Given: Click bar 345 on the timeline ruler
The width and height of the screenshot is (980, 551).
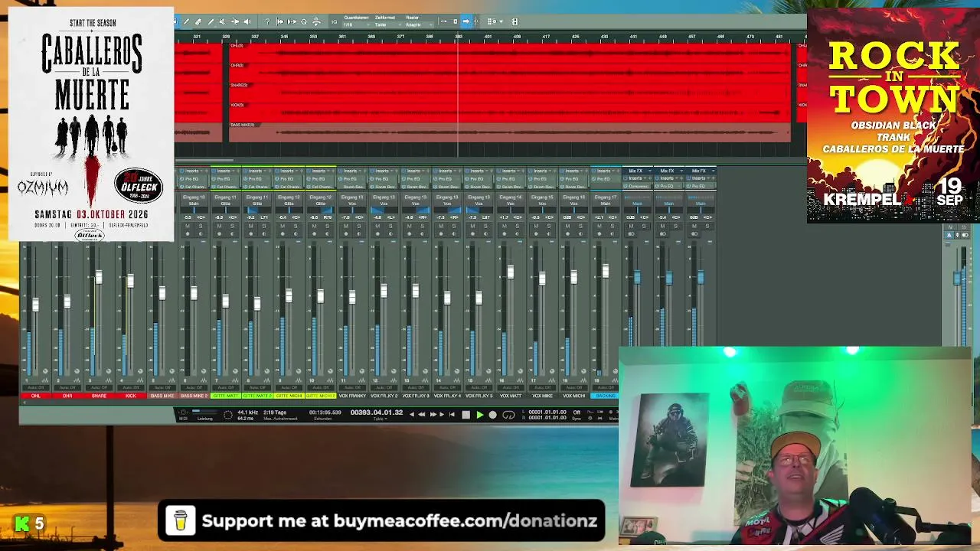Looking at the screenshot, I should 284,37.
